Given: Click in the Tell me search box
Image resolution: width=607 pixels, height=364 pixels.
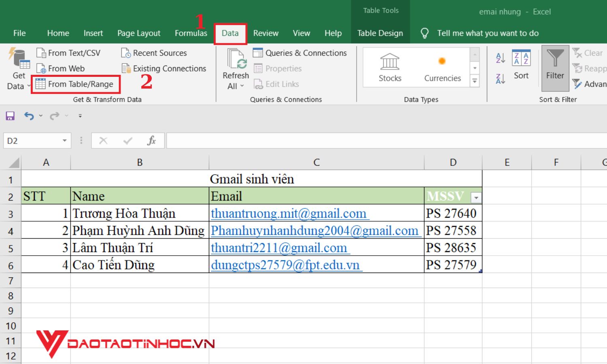Looking at the screenshot, I should (x=487, y=33).
